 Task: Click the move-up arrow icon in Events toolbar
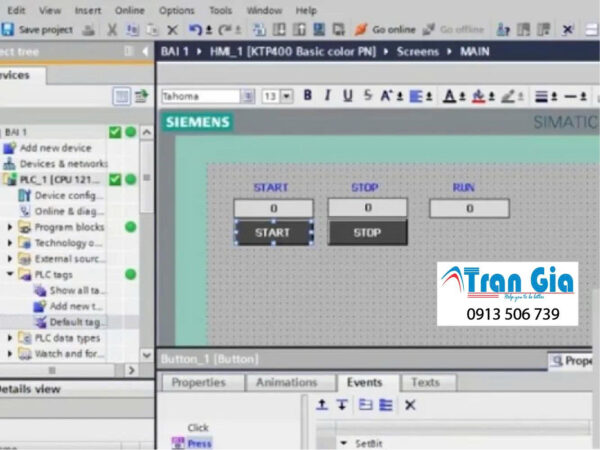[322, 405]
